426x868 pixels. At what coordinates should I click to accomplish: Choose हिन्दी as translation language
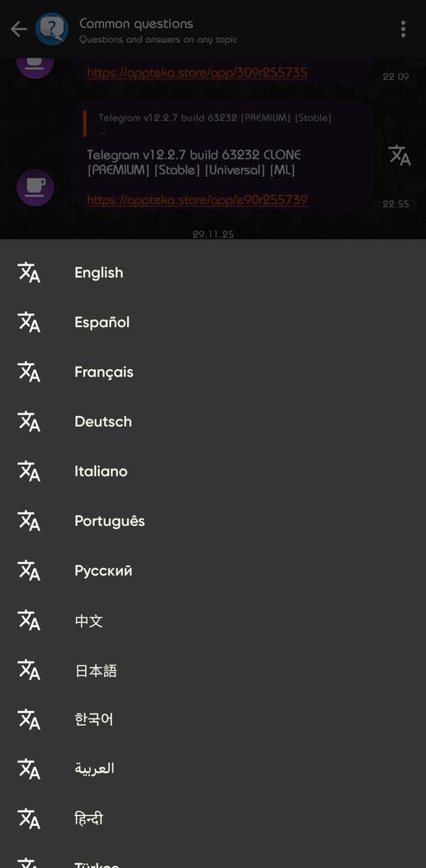(x=88, y=818)
